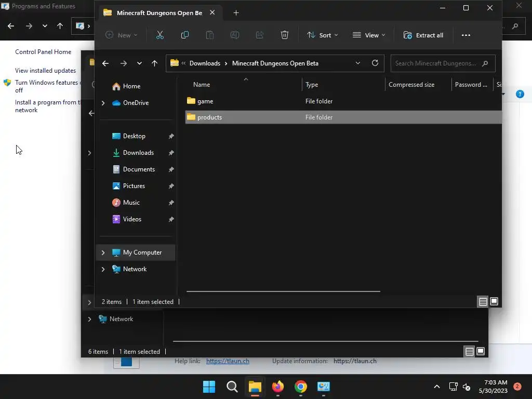Click the Cut scissors icon
Image resolution: width=532 pixels, height=399 pixels.
point(160,35)
